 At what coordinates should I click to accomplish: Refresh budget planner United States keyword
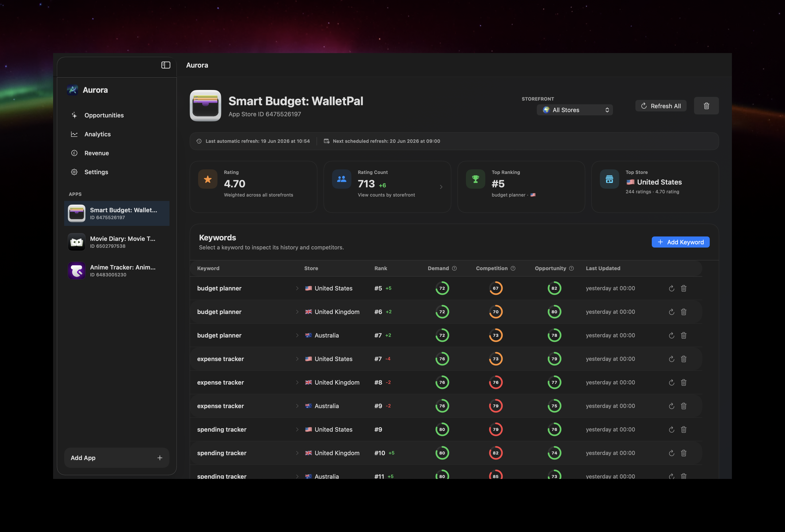coord(671,288)
